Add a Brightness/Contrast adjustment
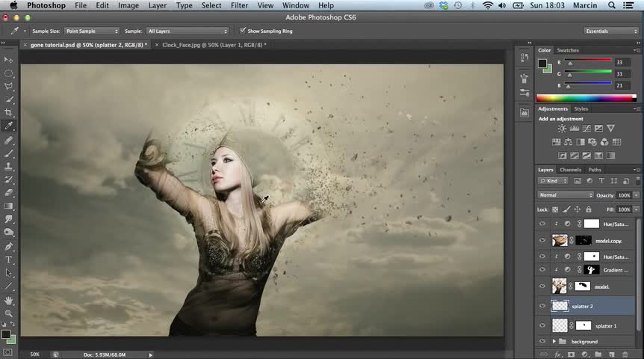Screen dimensions: 644x359 pyautogui.click(x=562, y=129)
